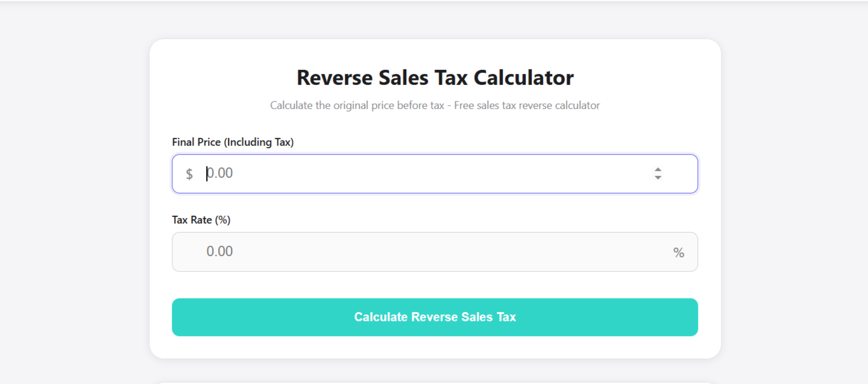Select the Tax Rate input field
This screenshot has width=868, height=384.
click(x=422, y=251)
